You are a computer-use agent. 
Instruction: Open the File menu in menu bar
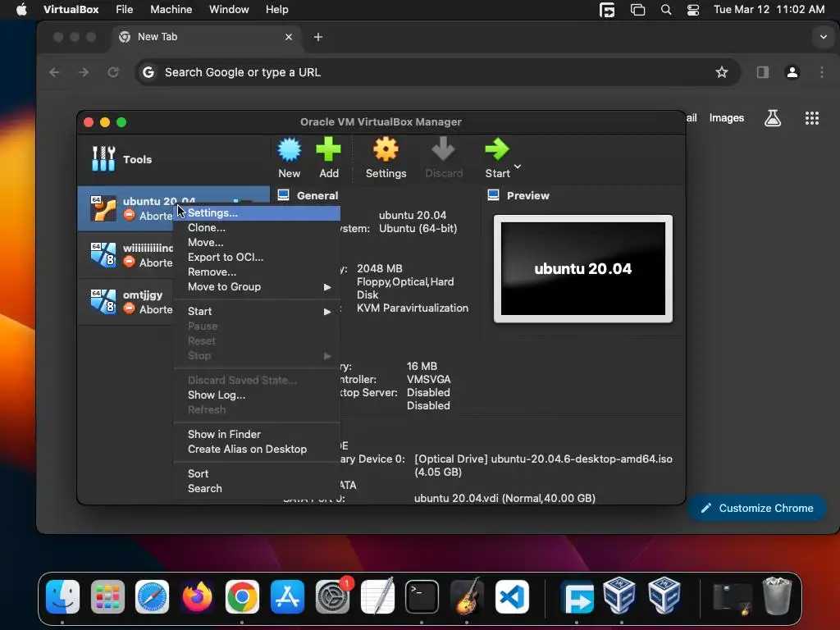coord(125,9)
